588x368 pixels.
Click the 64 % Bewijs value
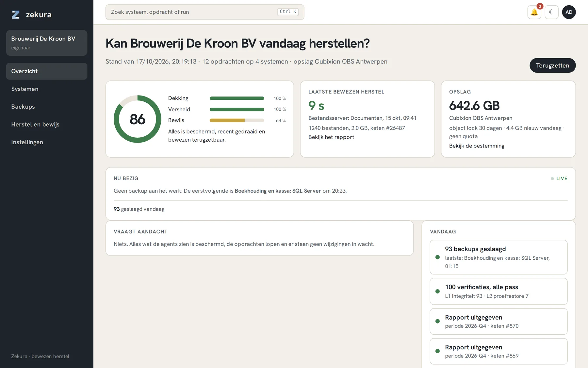tap(281, 120)
